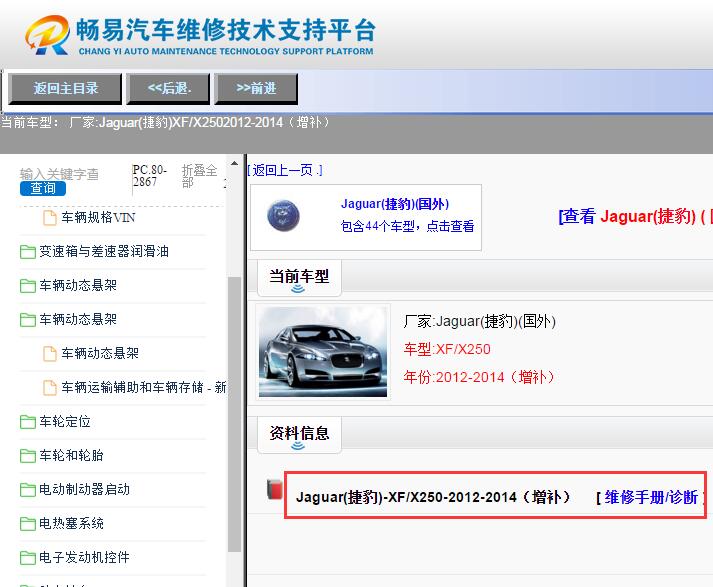Click 查看 Jaguar(捷豹) link at right
Screen dimensions: 713x587
point(635,216)
